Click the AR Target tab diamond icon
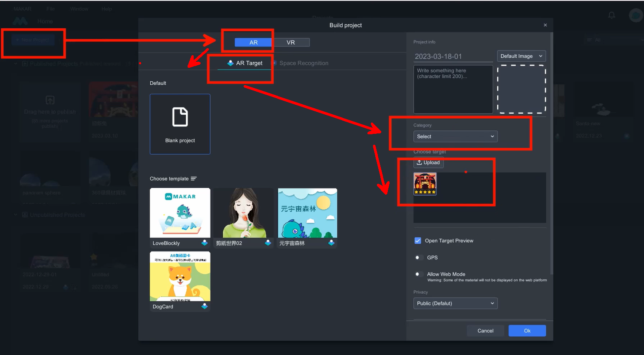 [231, 63]
